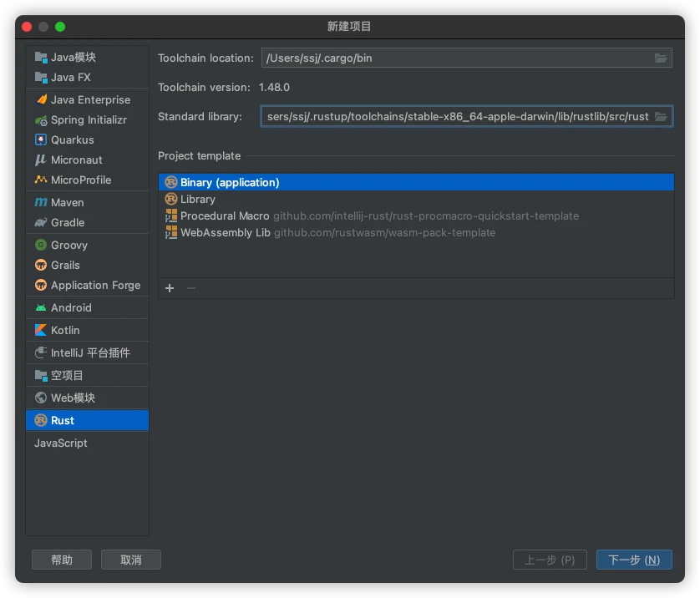Viewport: 700px width, 598px height.
Task: Select the Spring Initializr label
Action: (x=89, y=120)
